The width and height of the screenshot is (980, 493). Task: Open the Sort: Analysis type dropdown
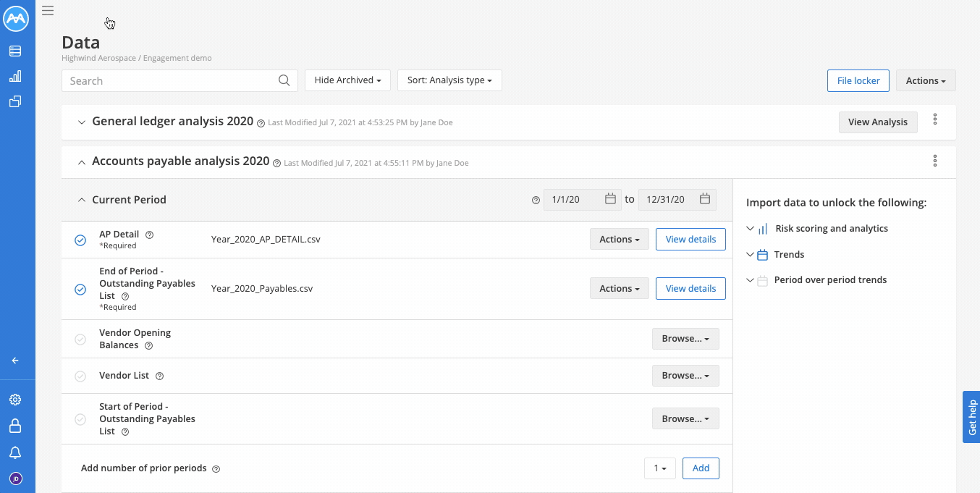click(449, 80)
